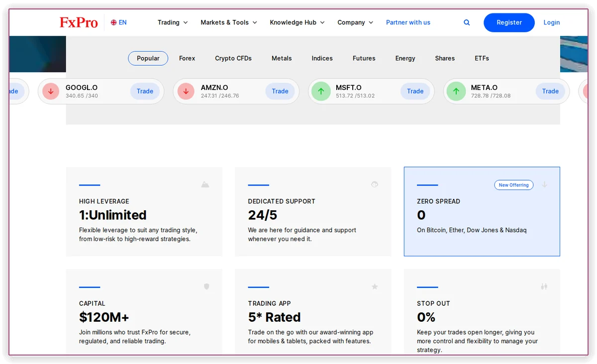597x364 pixels.
Task: Show the Futures tab
Action: coord(364,58)
